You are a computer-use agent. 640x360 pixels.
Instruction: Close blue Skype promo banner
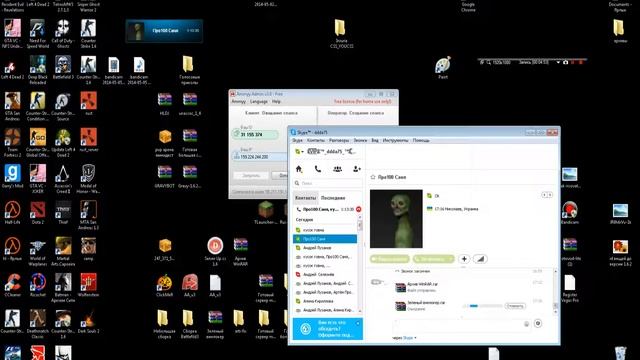358,323
